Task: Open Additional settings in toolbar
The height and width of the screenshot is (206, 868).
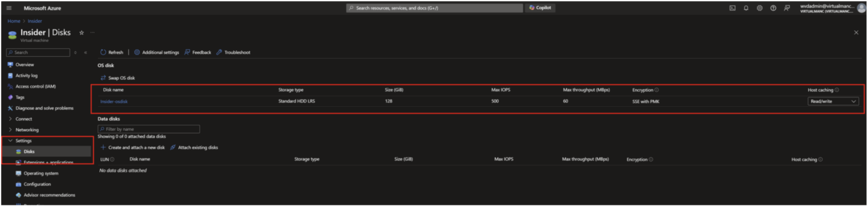Action: (x=157, y=52)
